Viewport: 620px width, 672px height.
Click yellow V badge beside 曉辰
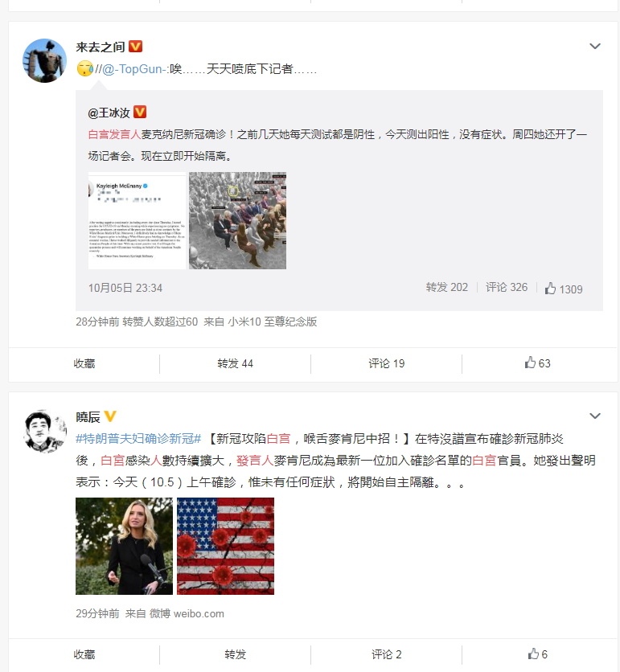pos(110,416)
